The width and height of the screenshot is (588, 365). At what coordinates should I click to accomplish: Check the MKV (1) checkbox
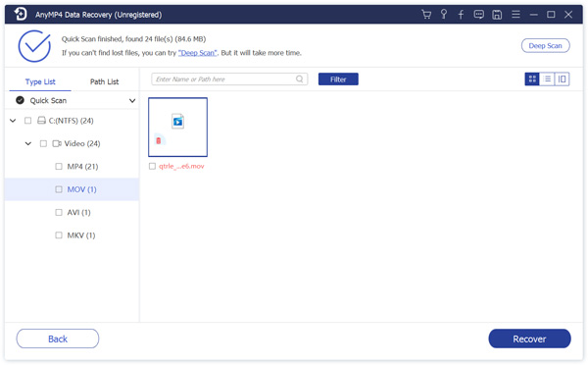click(59, 235)
